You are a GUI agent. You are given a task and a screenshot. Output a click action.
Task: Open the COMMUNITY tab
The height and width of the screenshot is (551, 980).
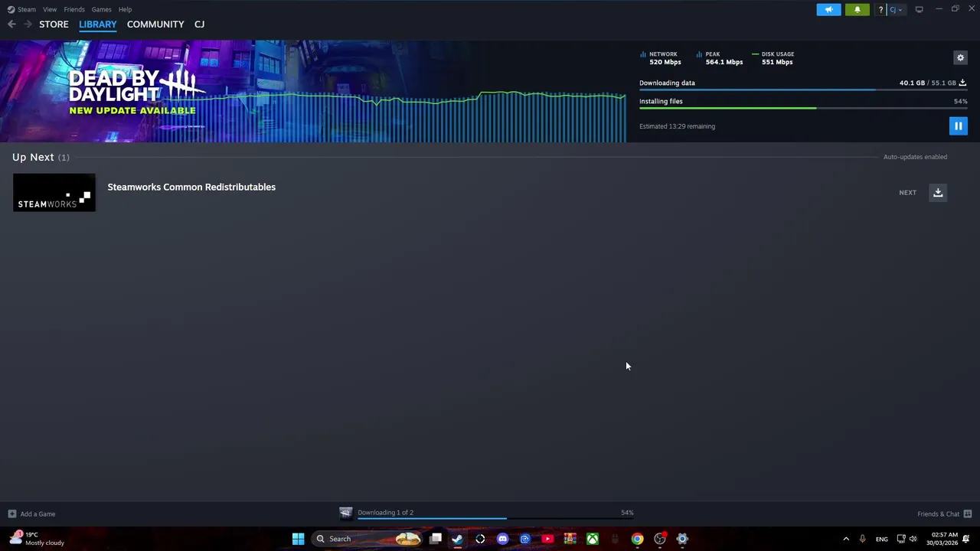155,24
